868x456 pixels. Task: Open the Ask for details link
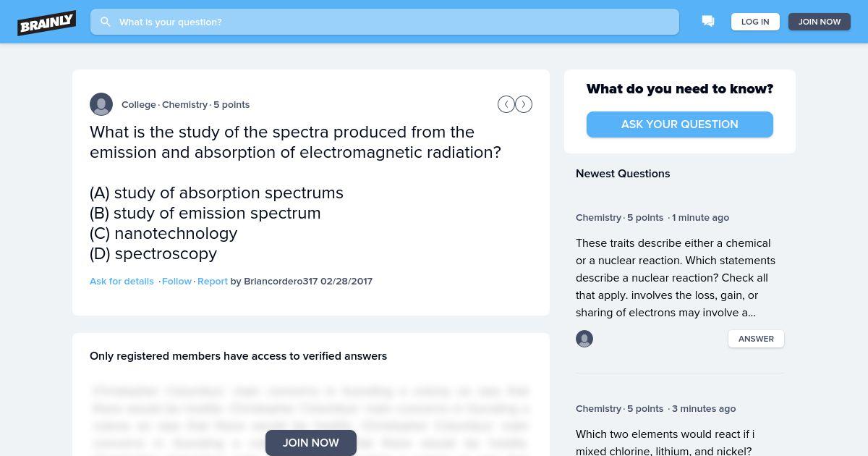122,281
